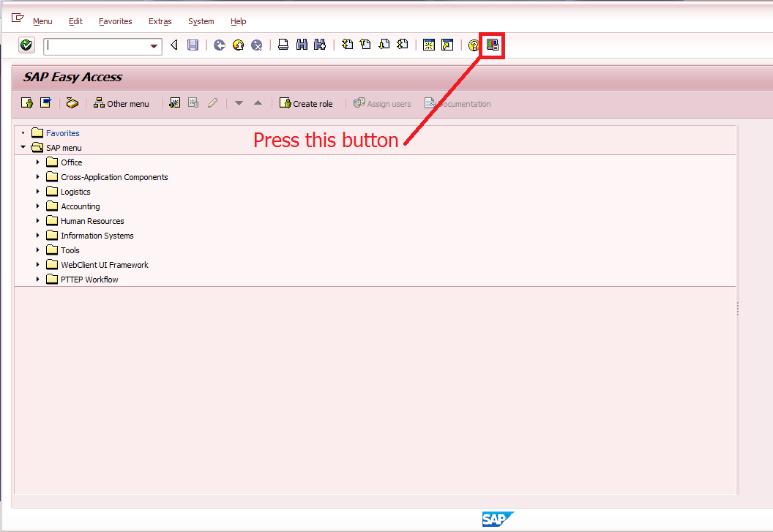
Task: Click the Create role button
Action: [307, 103]
